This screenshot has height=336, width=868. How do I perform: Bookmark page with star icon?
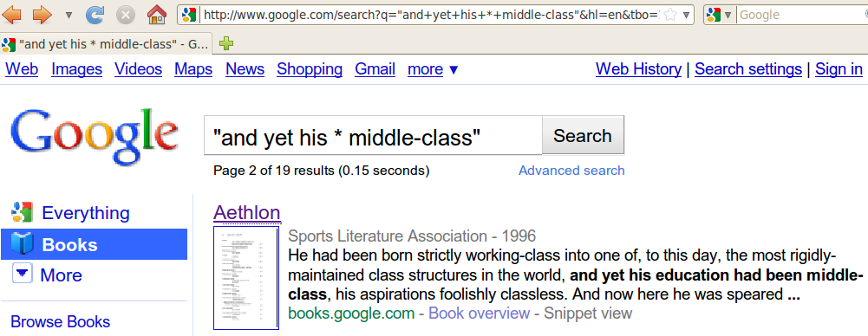[669, 15]
